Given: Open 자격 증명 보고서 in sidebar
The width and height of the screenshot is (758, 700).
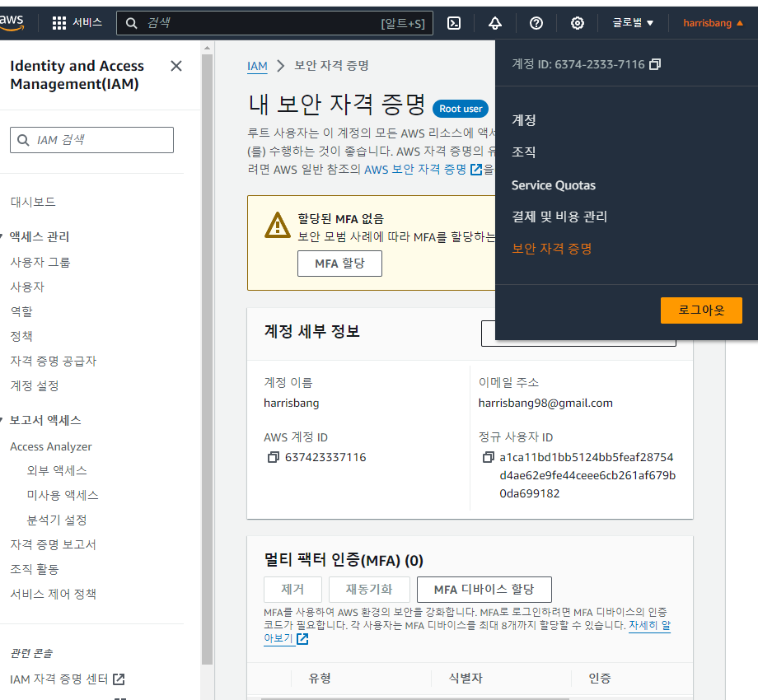Looking at the screenshot, I should [x=54, y=545].
